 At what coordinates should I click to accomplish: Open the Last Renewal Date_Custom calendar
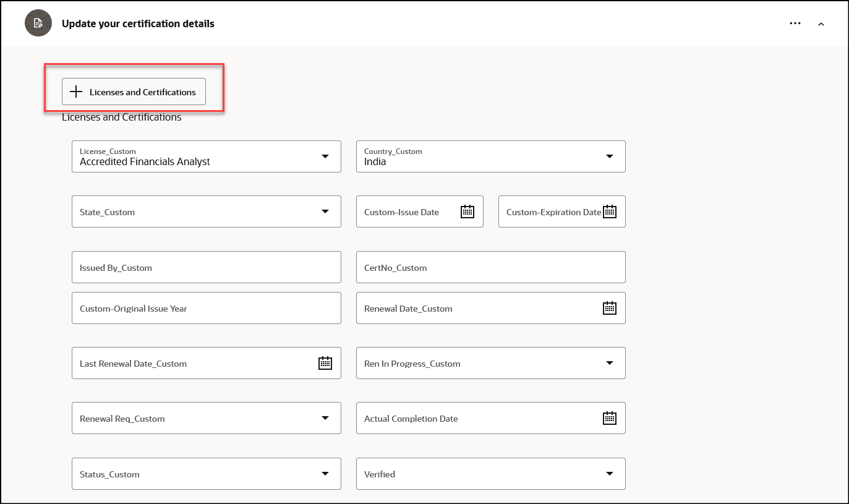coord(325,363)
